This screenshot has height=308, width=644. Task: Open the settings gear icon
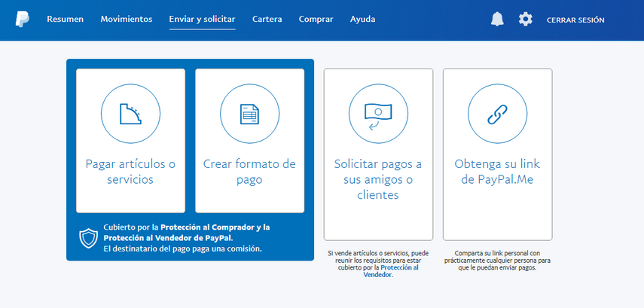click(525, 20)
